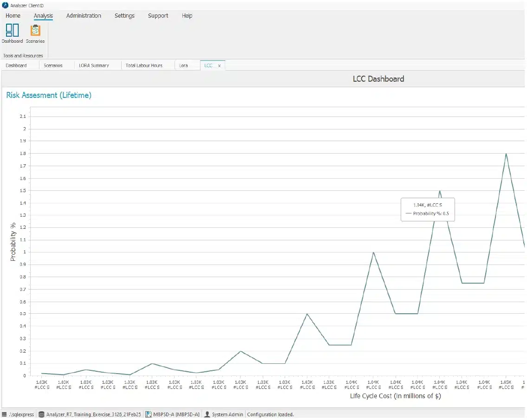Close the LCC tab
Screen dimensions: 527x420
(x=219, y=66)
